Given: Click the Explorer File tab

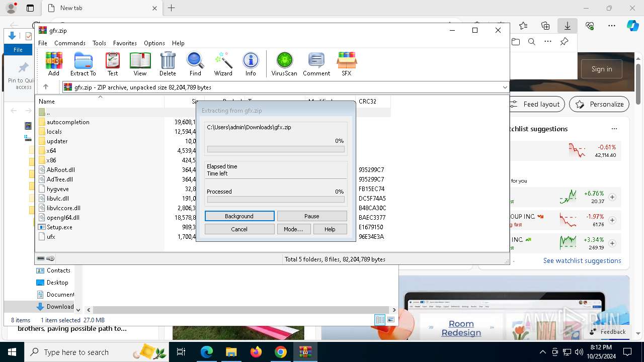Looking at the screenshot, I should [x=18, y=50].
